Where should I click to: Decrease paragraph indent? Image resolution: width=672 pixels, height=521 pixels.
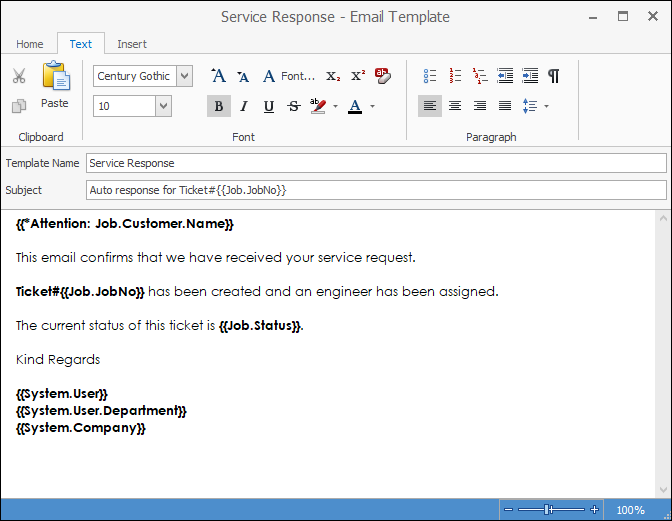click(505, 76)
